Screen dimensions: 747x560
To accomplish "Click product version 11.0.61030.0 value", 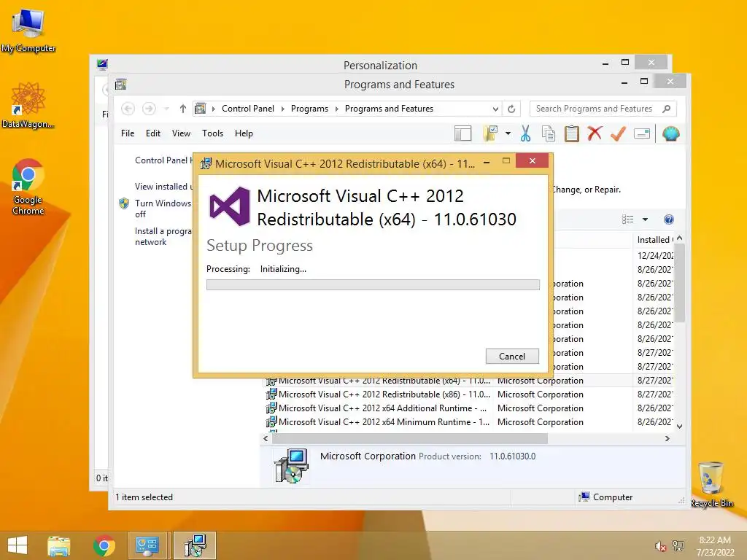I will (513, 456).
